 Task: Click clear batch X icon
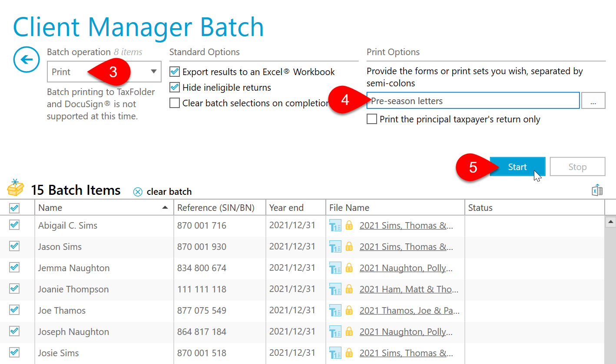click(x=138, y=192)
